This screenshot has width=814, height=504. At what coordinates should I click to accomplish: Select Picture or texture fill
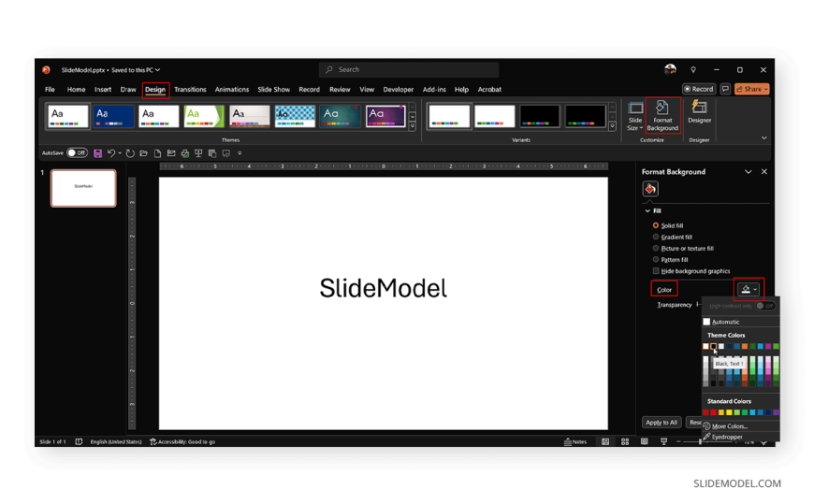(x=656, y=248)
